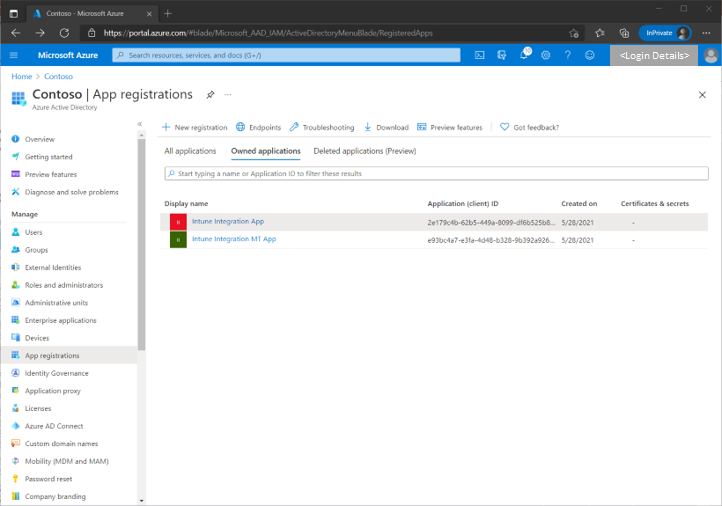Click the browser Forward arrow
722x506 pixels.
[x=40, y=33]
